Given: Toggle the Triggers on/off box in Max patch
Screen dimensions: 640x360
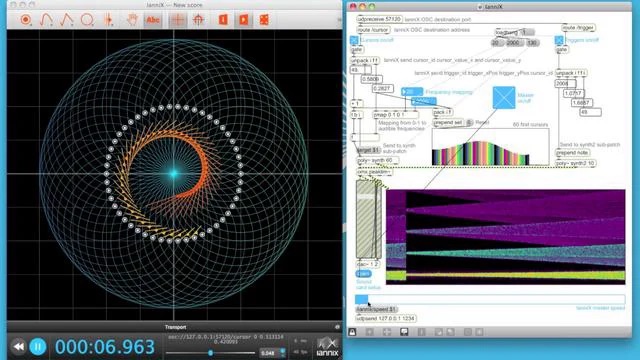Looking at the screenshot, I should 559,40.
